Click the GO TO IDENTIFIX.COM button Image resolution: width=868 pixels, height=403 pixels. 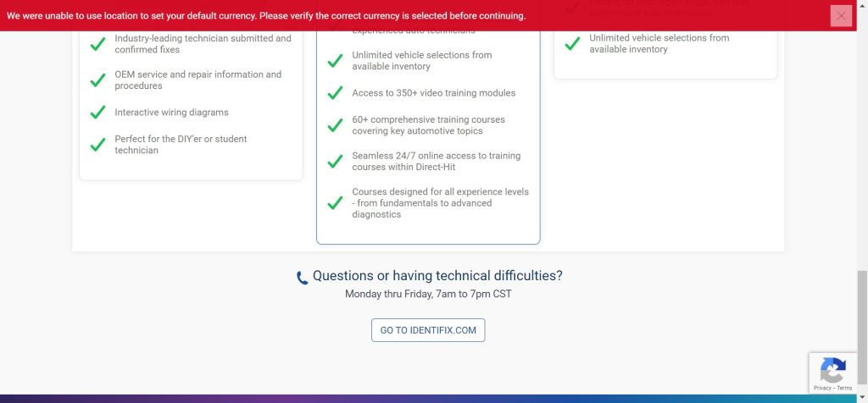point(428,330)
